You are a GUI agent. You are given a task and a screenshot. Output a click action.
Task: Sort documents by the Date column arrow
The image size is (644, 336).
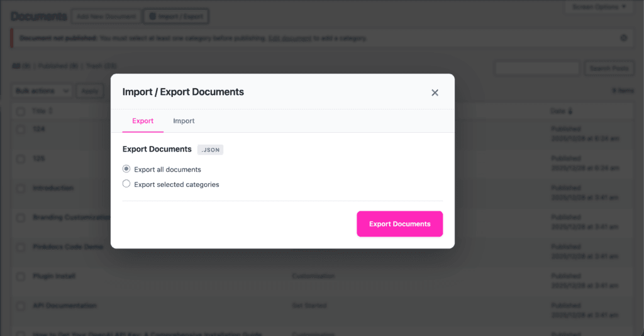pyautogui.click(x=570, y=111)
